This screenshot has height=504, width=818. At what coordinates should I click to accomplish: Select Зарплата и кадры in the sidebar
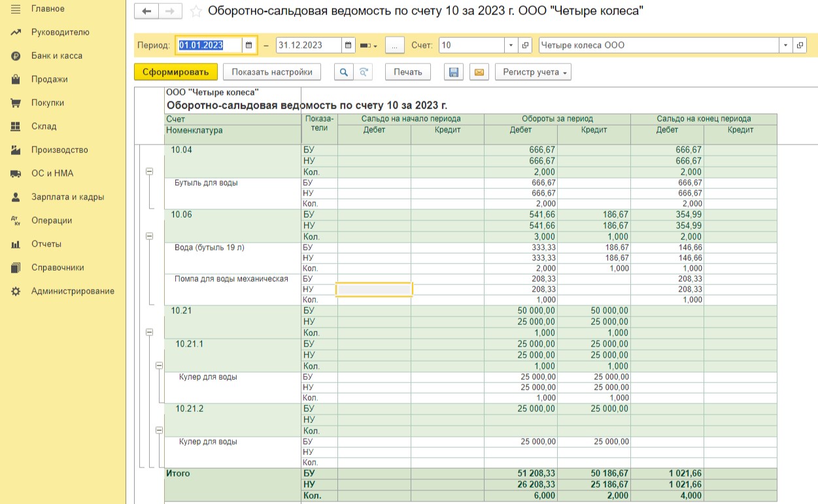point(67,197)
